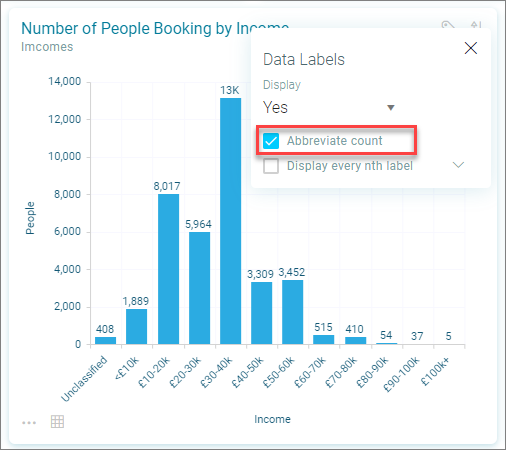
Task: Click the Imcomes subtitle text
Action: click(47, 47)
